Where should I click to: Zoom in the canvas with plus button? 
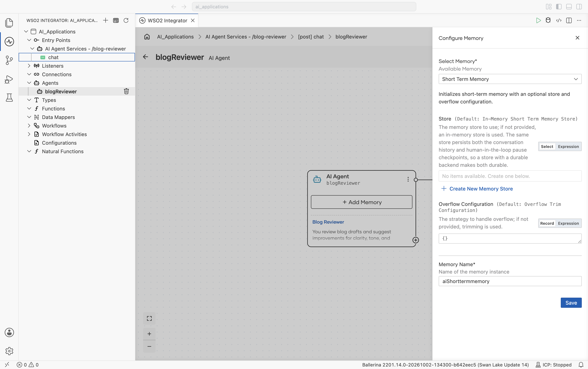tap(149, 334)
